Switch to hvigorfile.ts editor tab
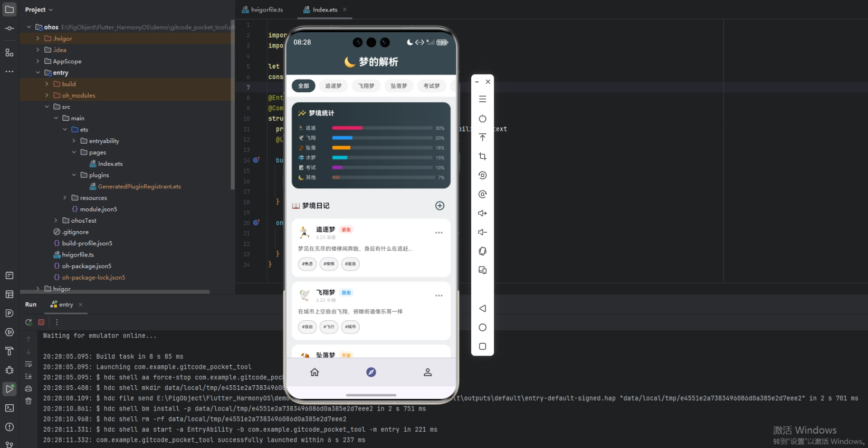 (x=262, y=9)
